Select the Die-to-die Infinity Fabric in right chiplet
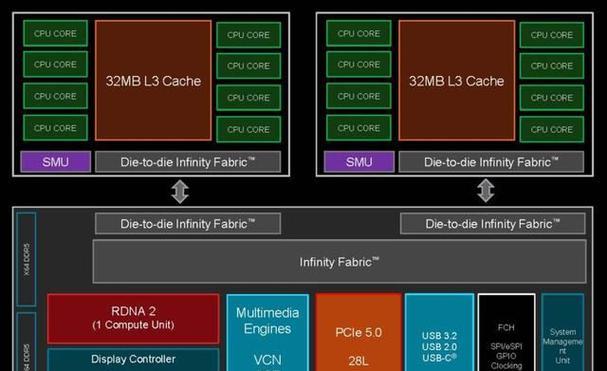 tap(491, 162)
